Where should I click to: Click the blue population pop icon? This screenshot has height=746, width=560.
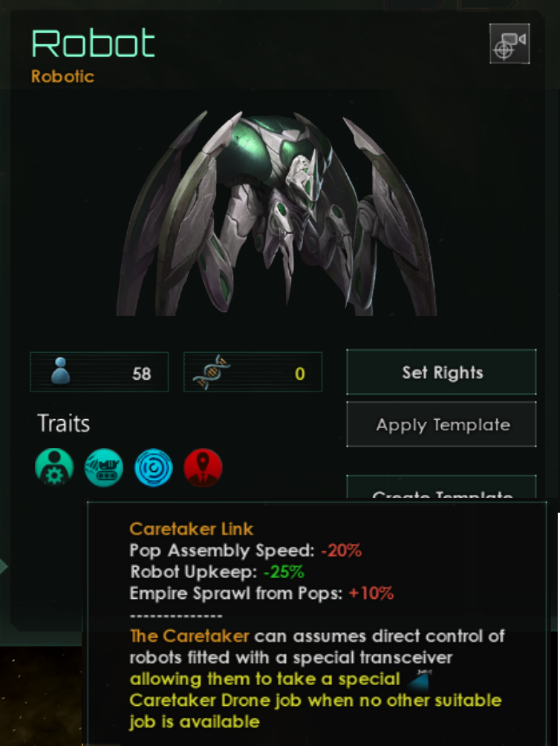(x=60, y=371)
